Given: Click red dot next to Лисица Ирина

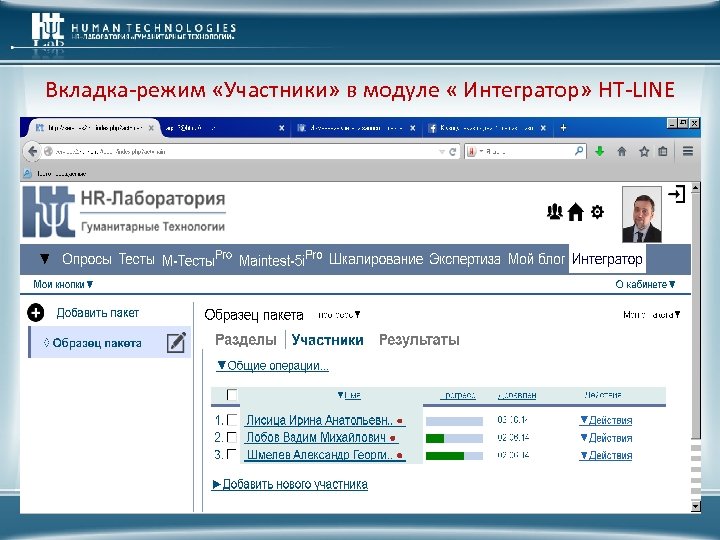Looking at the screenshot, I should coord(399,421).
